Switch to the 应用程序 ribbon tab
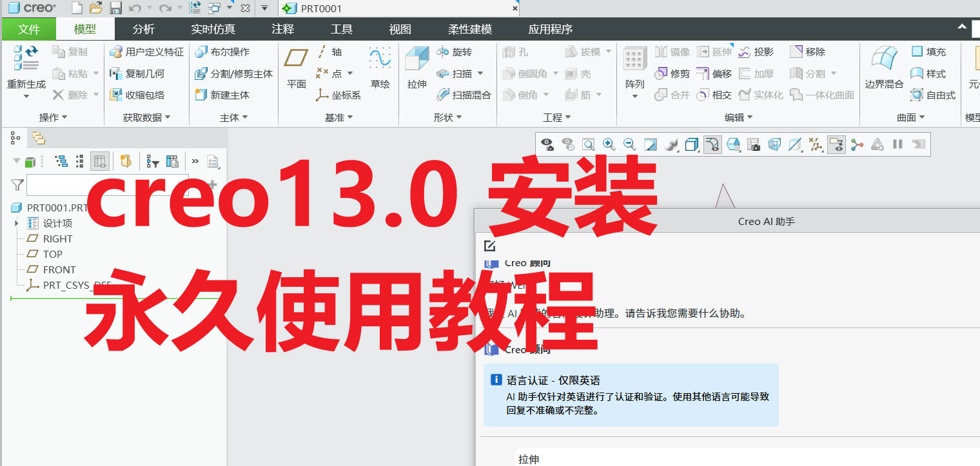980x466 pixels. coord(551,29)
